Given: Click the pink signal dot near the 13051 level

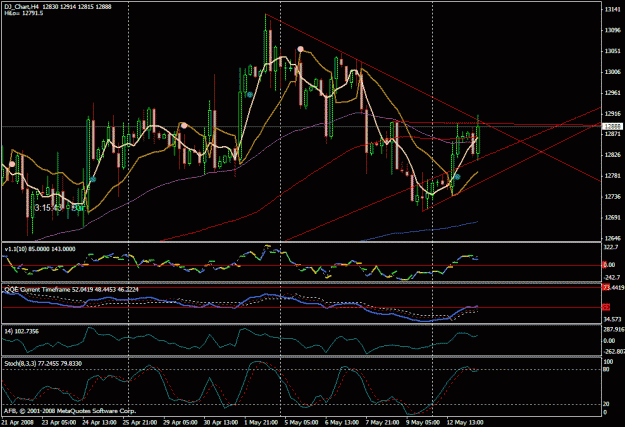Looking at the screenshot, I should coord(301,49).
